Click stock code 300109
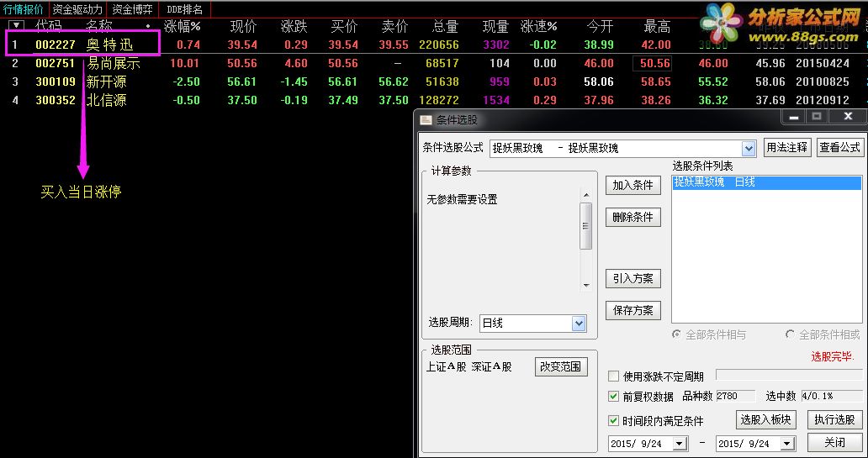This screenshot has height=458, width=868. tap(55, 82)
